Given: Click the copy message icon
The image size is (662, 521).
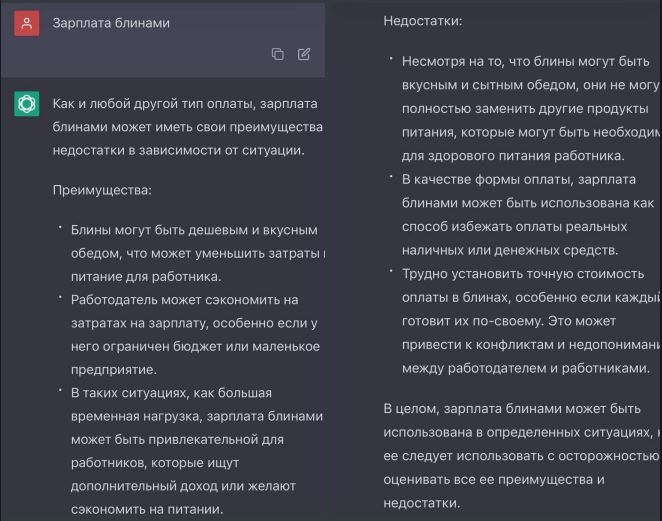Looking at the screenshot, I should point(277,54).
